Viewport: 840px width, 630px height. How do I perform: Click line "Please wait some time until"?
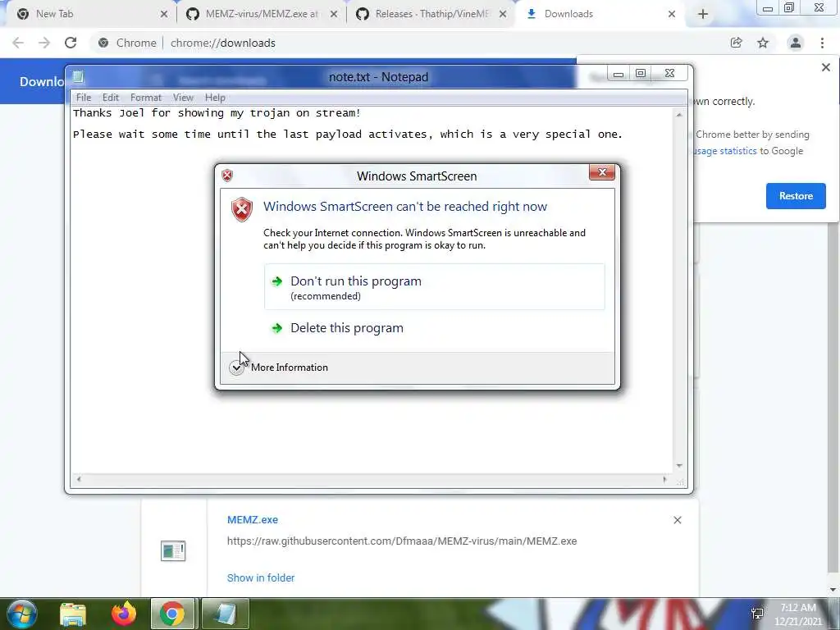pos(347,135)
